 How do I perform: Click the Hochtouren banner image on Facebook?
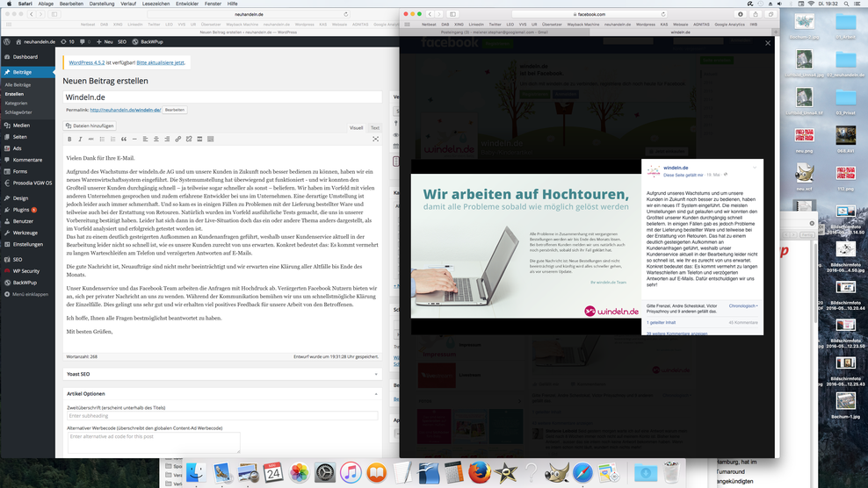click(526, 247)
